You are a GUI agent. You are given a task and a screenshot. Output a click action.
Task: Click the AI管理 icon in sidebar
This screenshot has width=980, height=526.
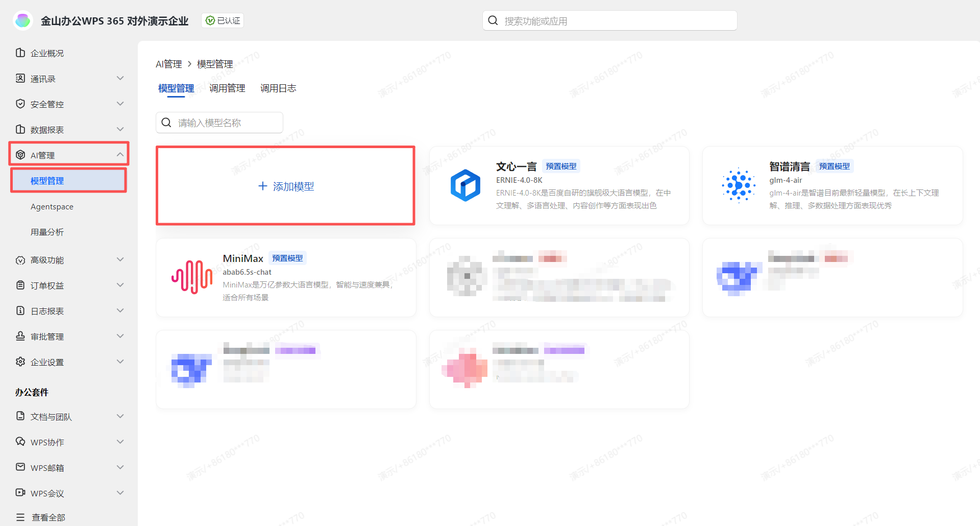pos(20,155)
